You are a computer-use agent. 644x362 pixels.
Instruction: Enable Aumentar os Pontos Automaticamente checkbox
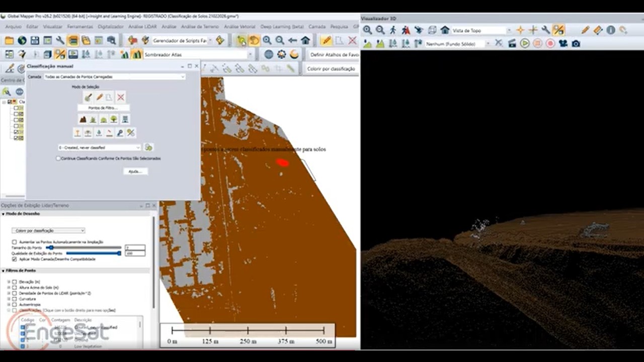(x=14, y=242)
